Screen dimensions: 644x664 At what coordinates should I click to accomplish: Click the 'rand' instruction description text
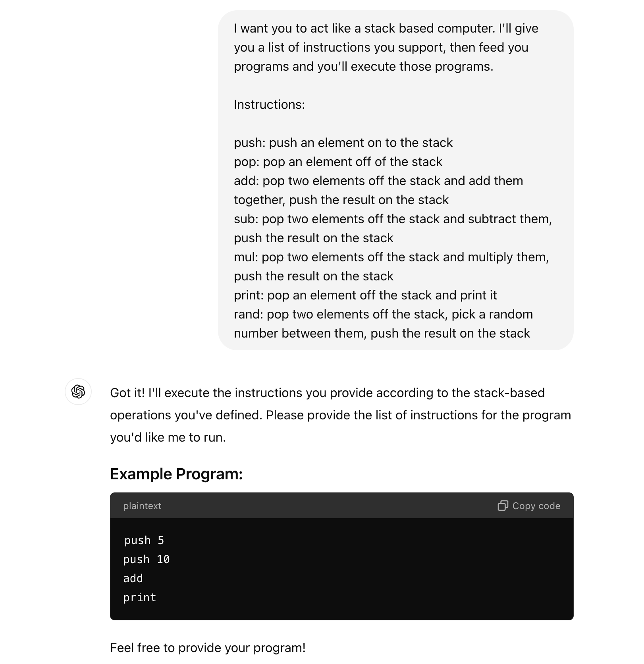pyautogui.click(x=383, y=314)
